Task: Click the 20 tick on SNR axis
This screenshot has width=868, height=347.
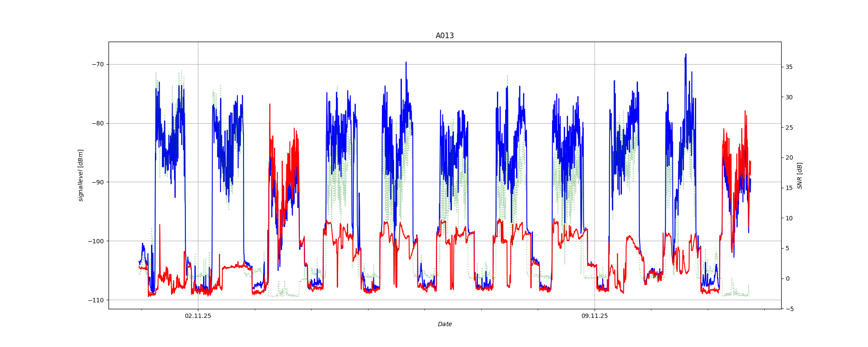Action: click(789, 157)
